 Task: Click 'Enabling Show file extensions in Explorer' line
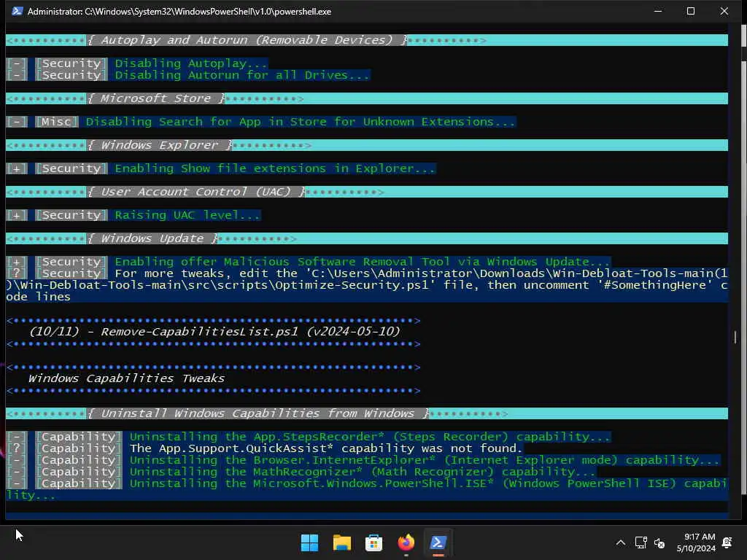tap(275, 168)
